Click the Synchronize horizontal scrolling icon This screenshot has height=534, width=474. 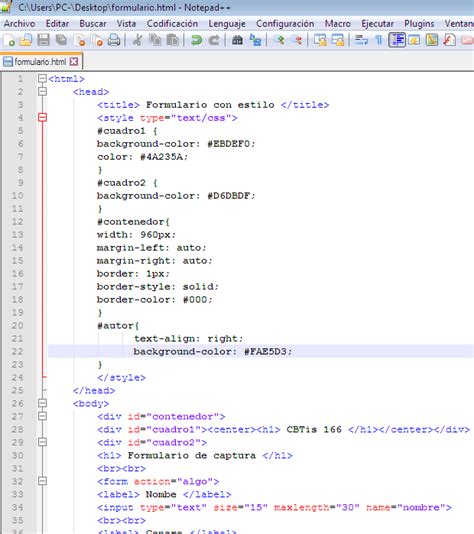[x=338, y=40]
